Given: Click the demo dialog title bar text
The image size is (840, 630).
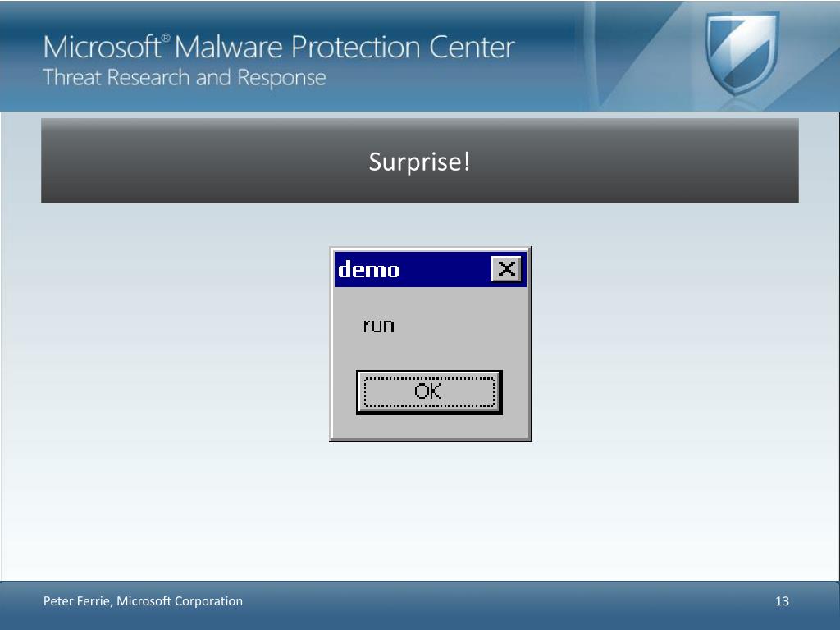Looking at the screenshot, I should [x=369, y=269].
